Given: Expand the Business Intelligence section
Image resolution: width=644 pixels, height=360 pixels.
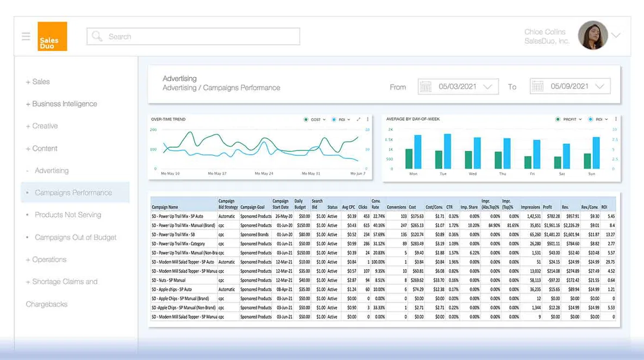Looking at the screenshot, I should point(61,104).
